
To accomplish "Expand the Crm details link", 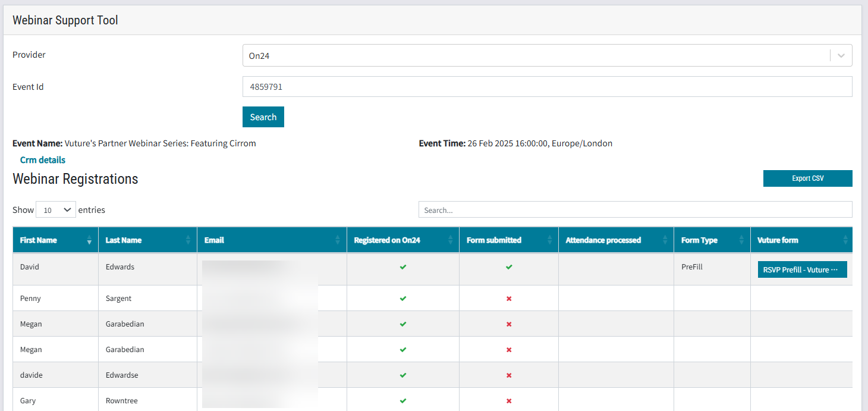I will (x=43, y=160).
